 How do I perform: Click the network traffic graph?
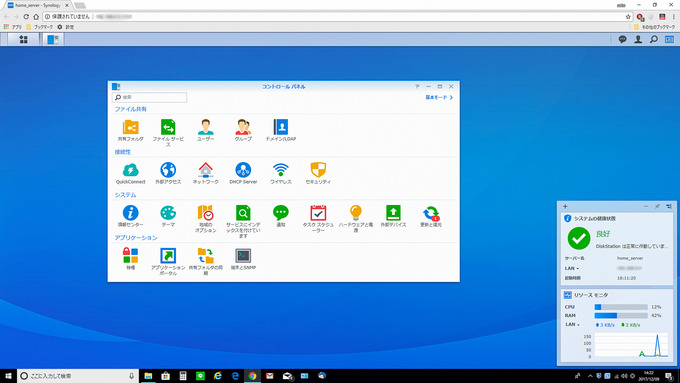tap(631, 345)
